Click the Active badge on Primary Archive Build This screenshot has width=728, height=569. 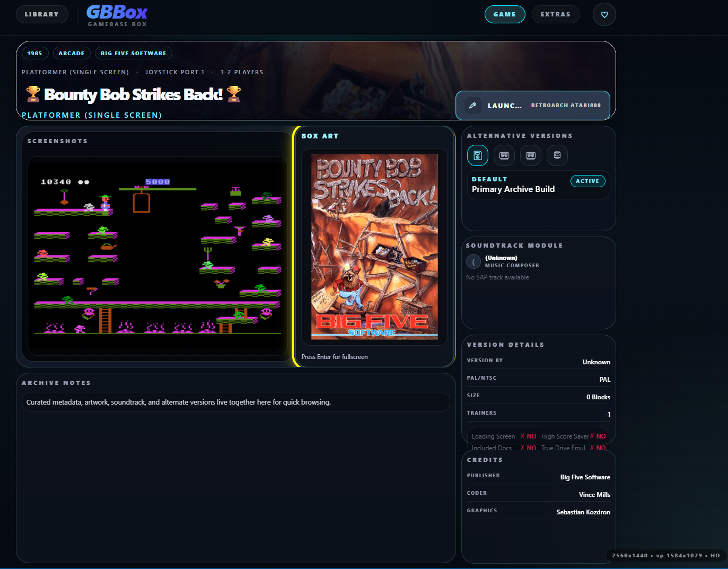[587, 181]
